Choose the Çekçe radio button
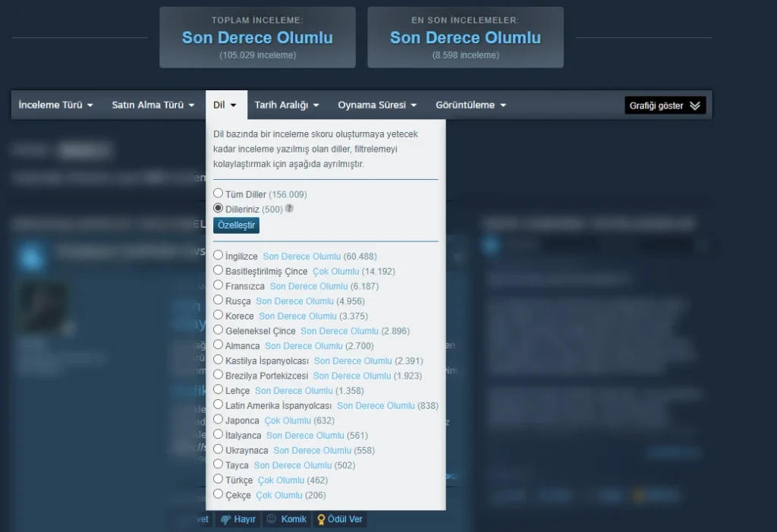This screenshot has height=532, width=777. [x=218, y=494]
